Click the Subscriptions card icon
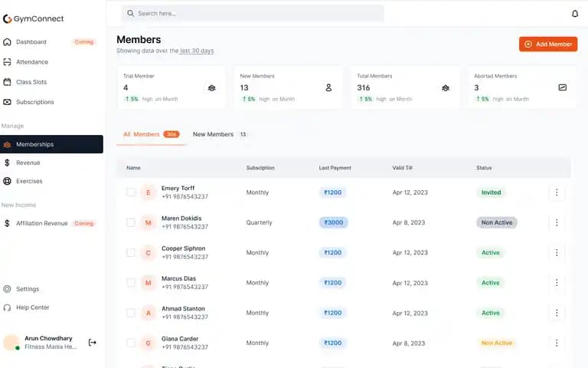 pos(7,102)
